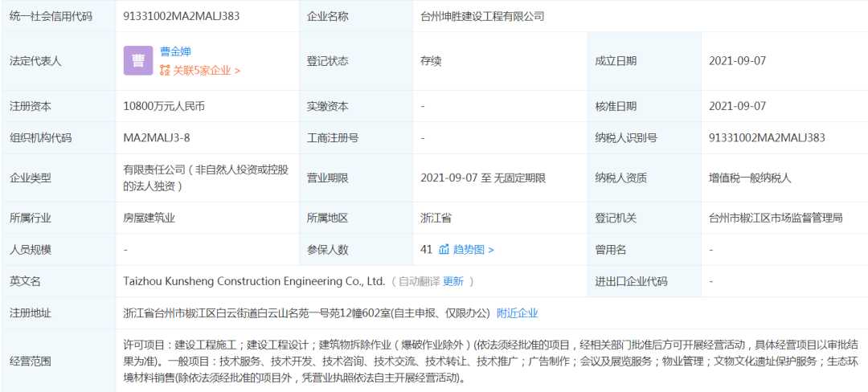
Task: Click the bar chart trend icon
Action: (x=444, y=249)
